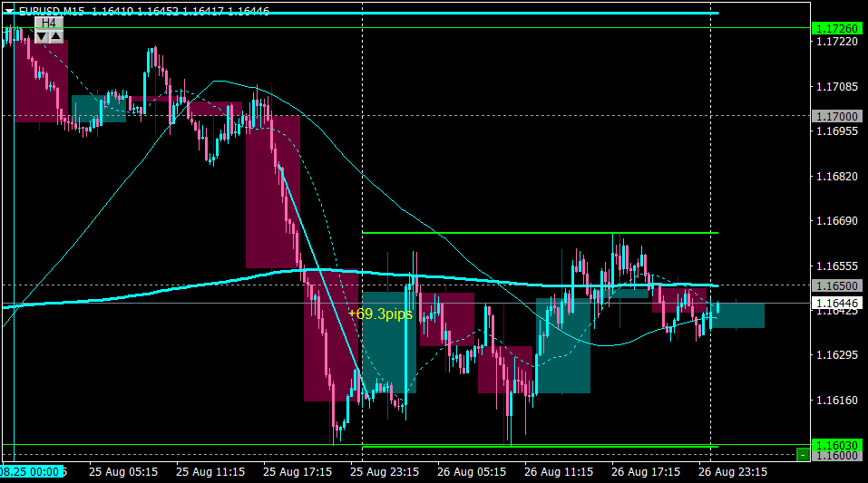The image size is (868, 483).
Task: Click the green 1.17260 price label
Action: [837, 28]
